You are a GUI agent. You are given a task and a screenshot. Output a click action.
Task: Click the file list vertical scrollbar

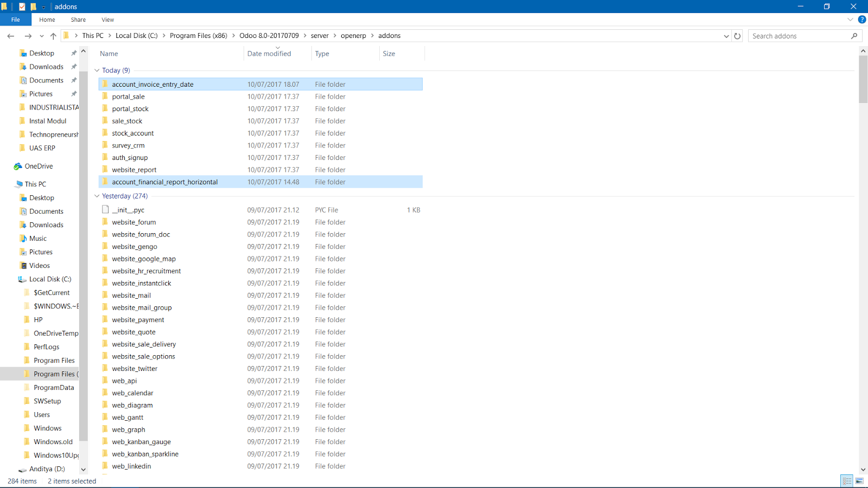pyautogui.click(x=863, y=79)
